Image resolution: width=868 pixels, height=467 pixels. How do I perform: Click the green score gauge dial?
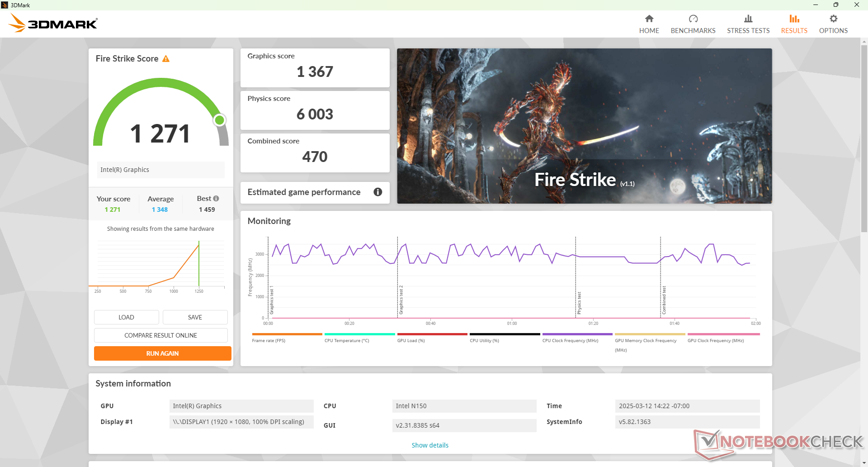coord(161,112)
